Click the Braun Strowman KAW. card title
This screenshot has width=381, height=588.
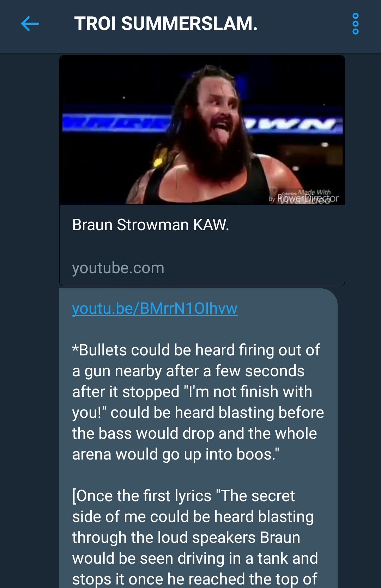151,225
